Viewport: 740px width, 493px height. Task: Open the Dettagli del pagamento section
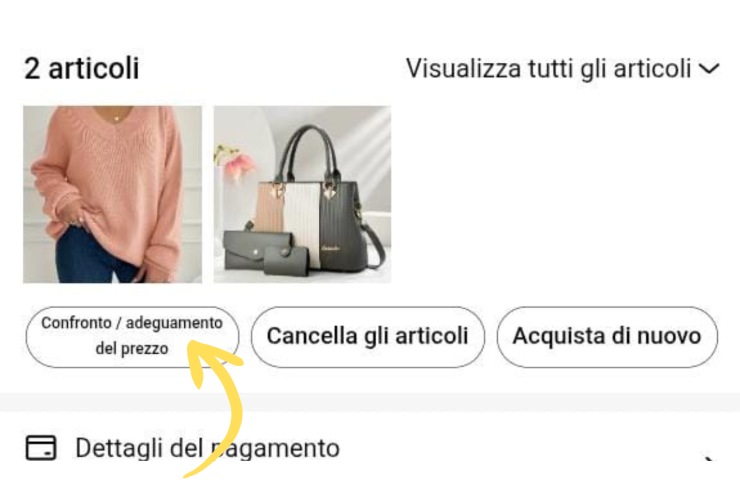point(370,447)
